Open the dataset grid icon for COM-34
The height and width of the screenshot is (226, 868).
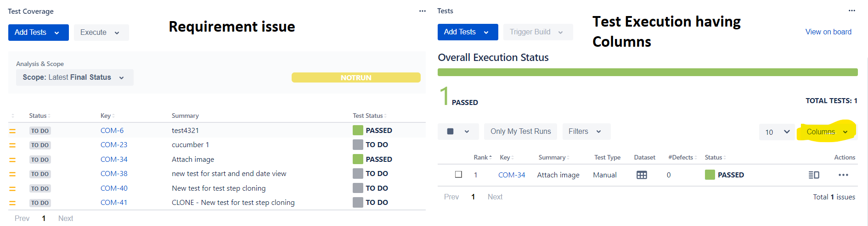click(x=642, y=175)
